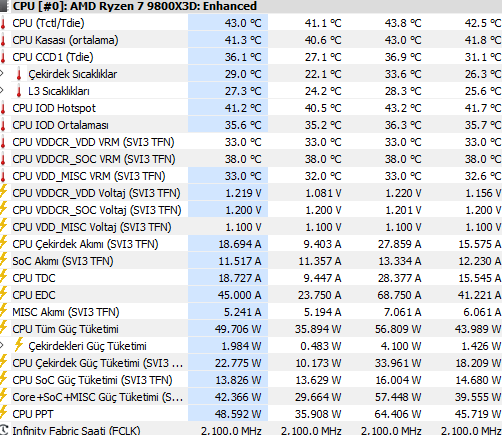Image resolution: width=502 pixels, height=435 pixels.
Task: Click maximum value 33.961 W
Action: tap(398, 363)
